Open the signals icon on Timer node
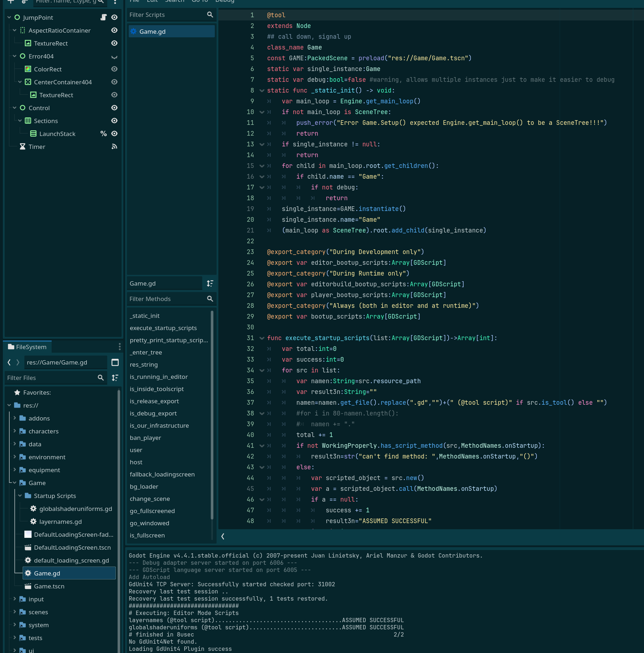This screenshot has width=644, height=653. click(114, 146)
